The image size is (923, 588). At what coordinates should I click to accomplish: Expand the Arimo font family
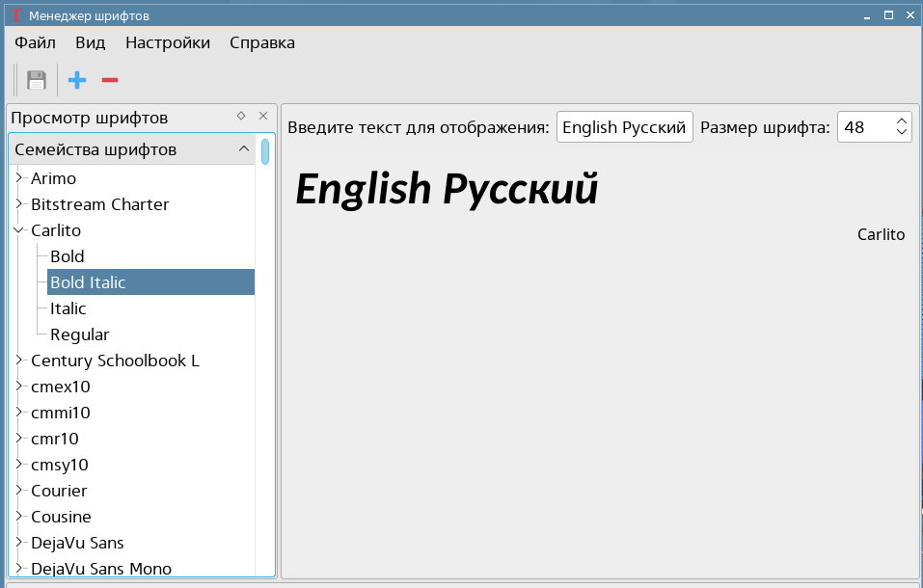[x=18, y=178]
